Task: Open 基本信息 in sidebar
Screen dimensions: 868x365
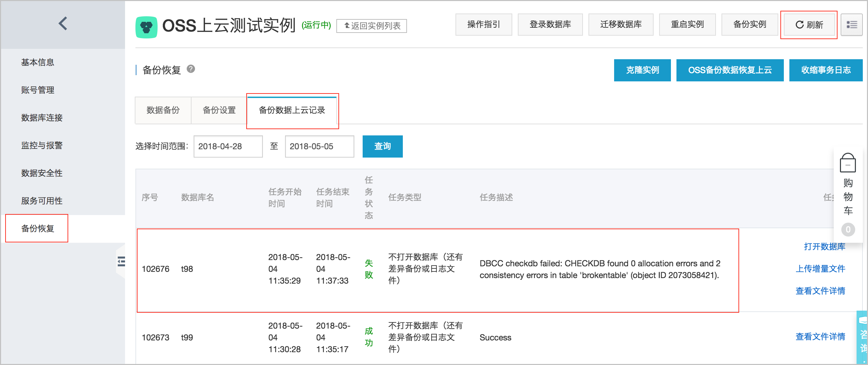Action: 38,62
